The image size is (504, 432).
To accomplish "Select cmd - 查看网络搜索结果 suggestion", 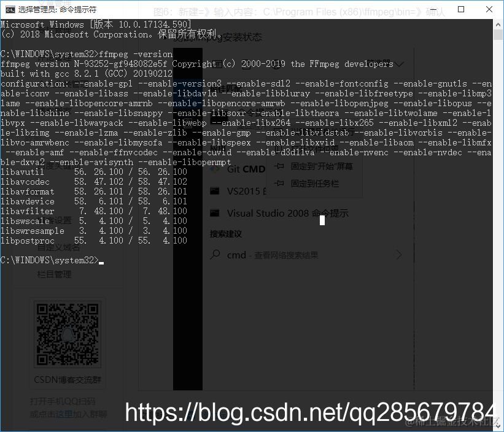I will point(273,255).
